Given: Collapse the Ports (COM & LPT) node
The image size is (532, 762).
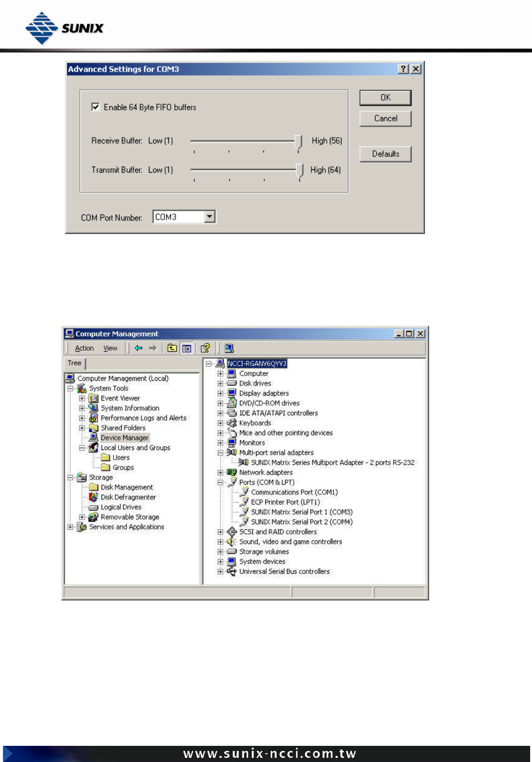Looking at the screenshot, I should click(221, 483).
